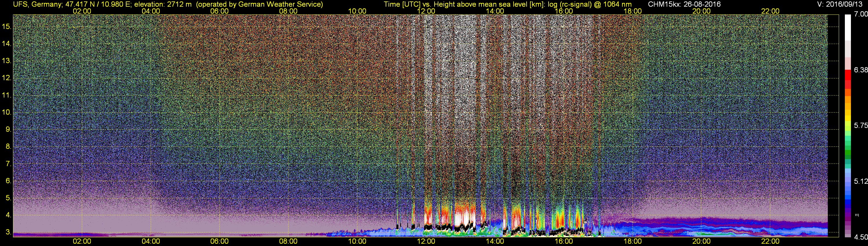Image resolution: width=868 pixels, height=246 pixels.
Task: Click the 6.38 colorbar scale label
Action: pos(860,70)
